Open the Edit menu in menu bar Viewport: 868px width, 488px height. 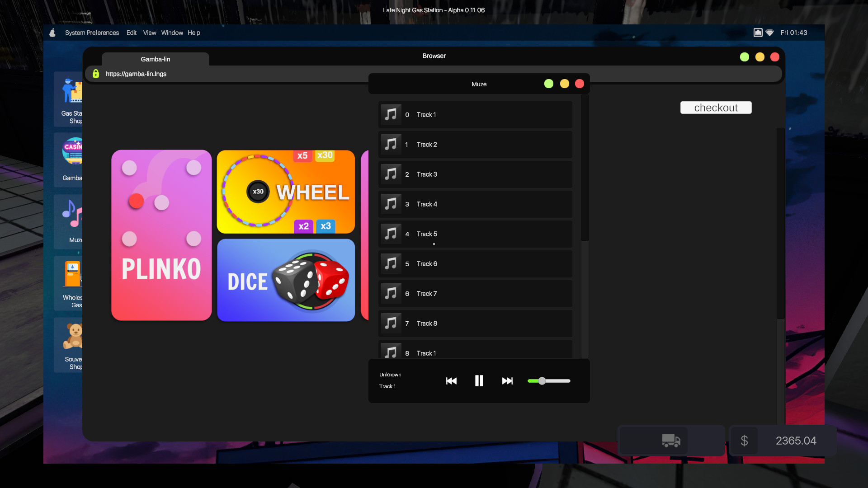(x=132, y=32)
